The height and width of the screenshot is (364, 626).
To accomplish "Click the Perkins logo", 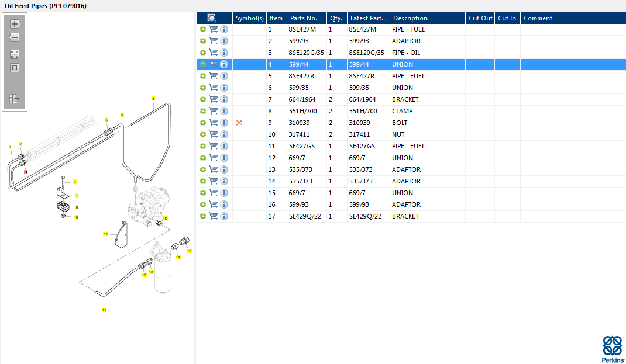I will (613, 349).
